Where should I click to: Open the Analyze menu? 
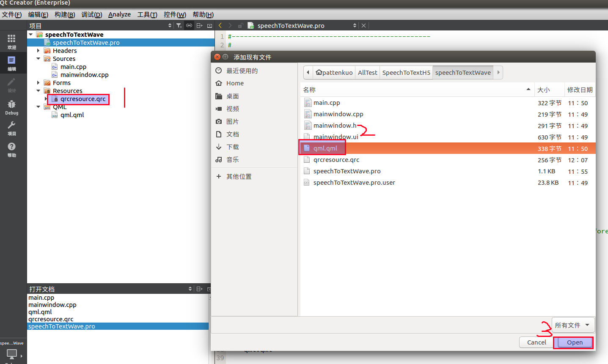(x=119, y=14)
